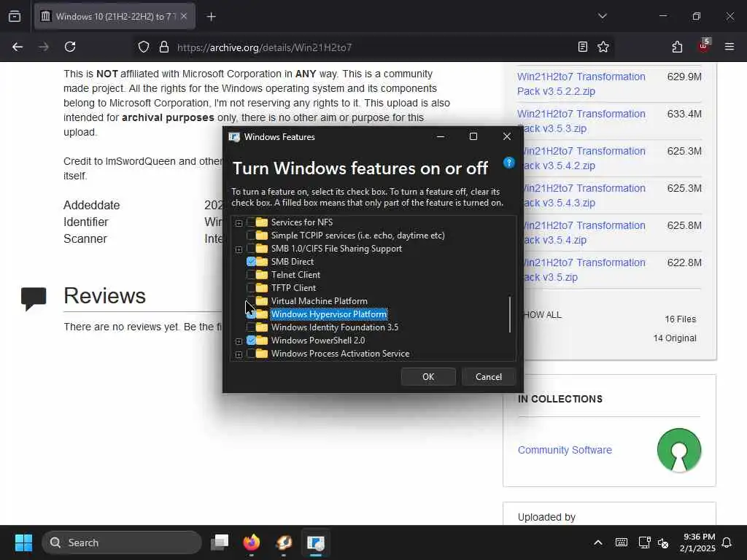The image size is (747, 560).
Task: Open muted volume tray icon
Action: pyautogui.click(x=663, y=542)
